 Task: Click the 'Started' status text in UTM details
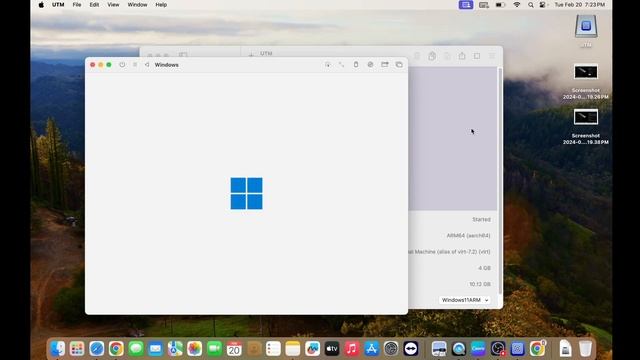(481, 220)
